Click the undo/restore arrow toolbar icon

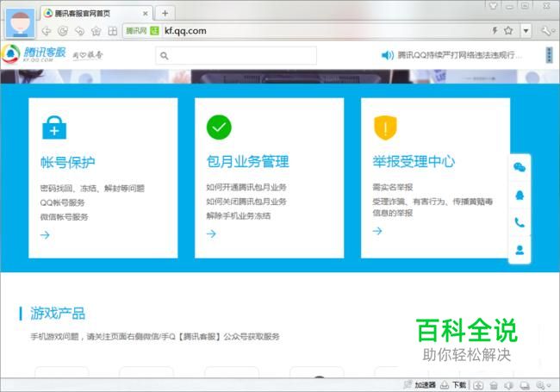coord(79,31)
